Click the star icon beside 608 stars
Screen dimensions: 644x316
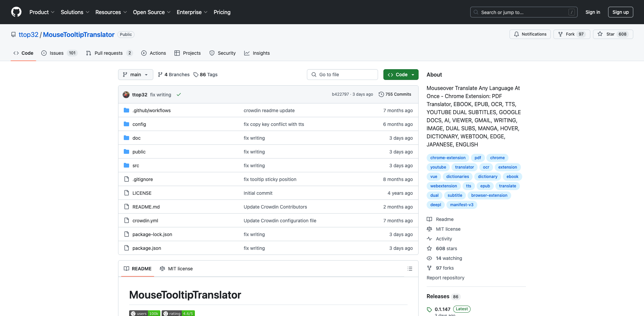(429, 249)
